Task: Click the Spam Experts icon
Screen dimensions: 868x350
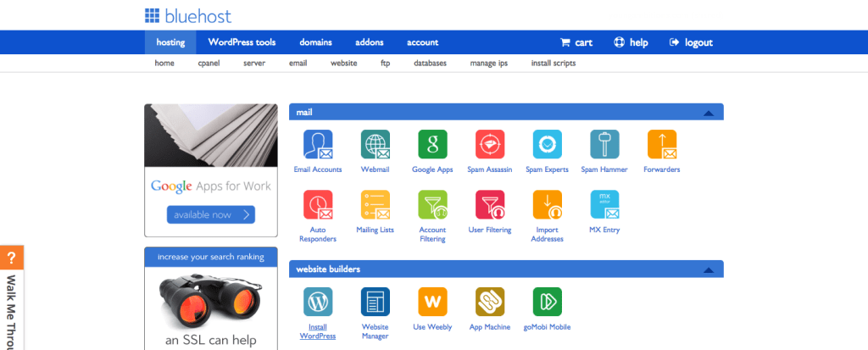Action: pos(547,145)
